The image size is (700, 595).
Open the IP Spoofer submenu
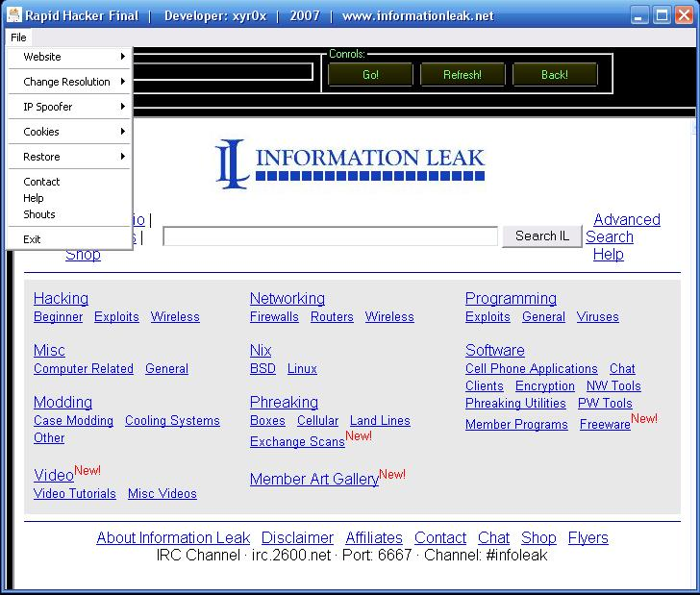click(x=69, y=107)
